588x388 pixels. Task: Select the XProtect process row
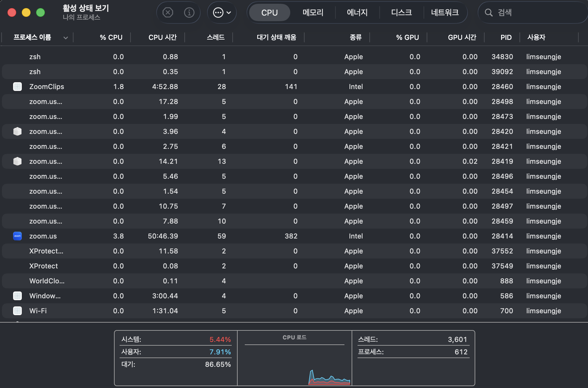coord(44,266)
